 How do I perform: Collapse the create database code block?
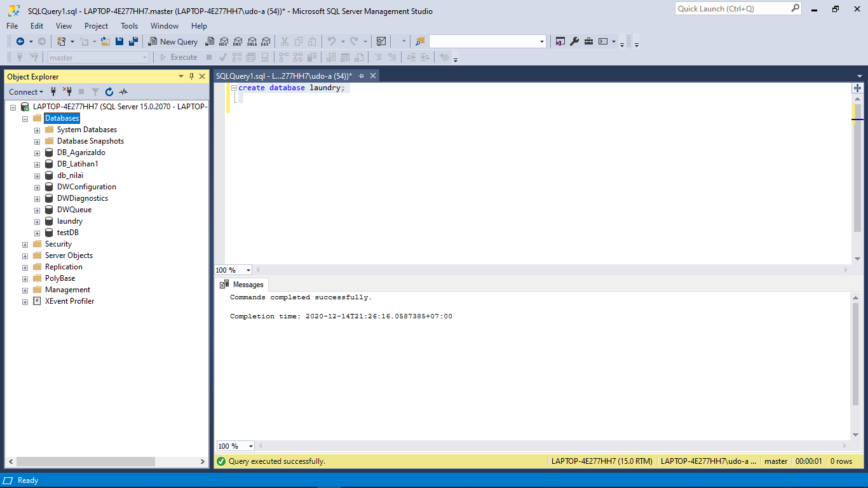(234, 88)
